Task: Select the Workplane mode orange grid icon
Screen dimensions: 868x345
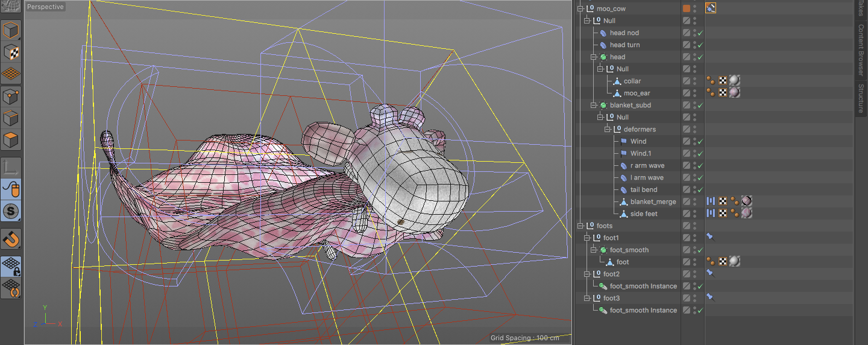Action: pyautogui.click(x=11, y=74)
